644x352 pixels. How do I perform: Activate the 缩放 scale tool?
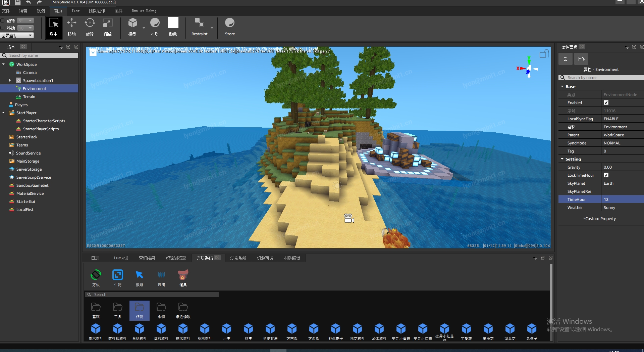(x=108, y=28)
